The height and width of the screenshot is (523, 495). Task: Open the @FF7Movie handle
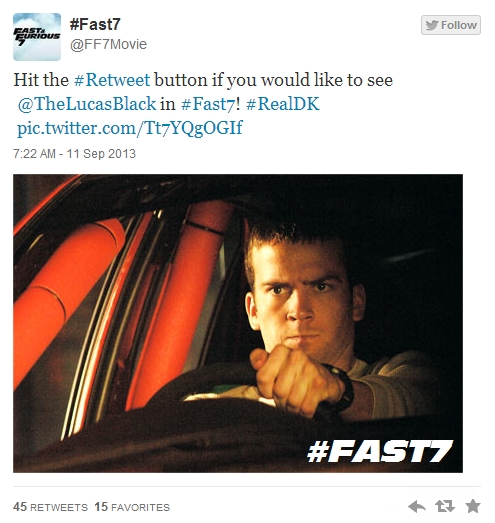tap(108, 44)
